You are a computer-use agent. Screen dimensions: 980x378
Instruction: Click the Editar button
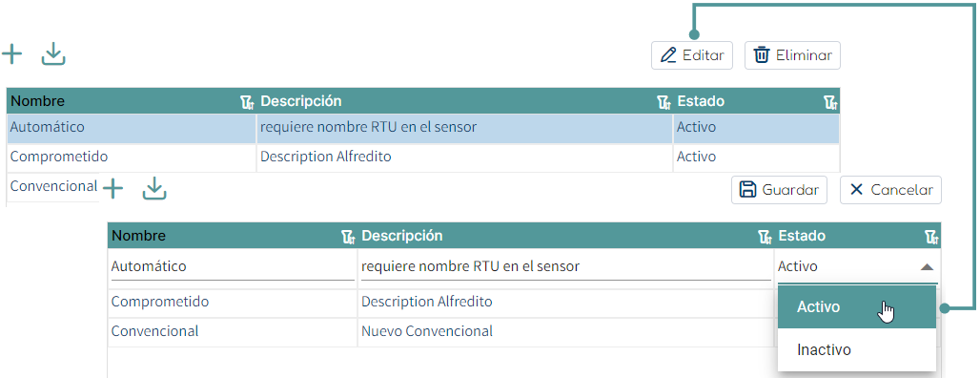point(692,55)
